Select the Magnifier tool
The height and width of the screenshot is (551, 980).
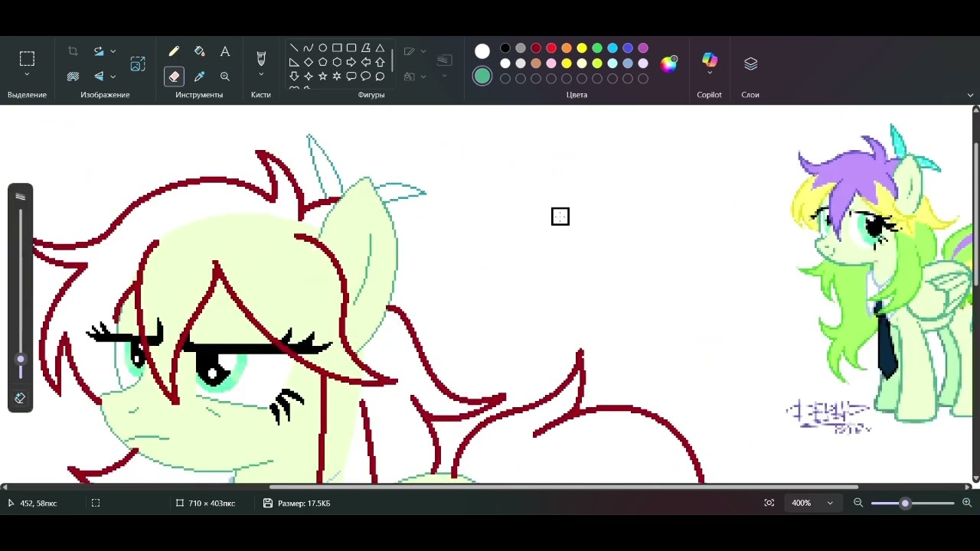tap(225, 77)
